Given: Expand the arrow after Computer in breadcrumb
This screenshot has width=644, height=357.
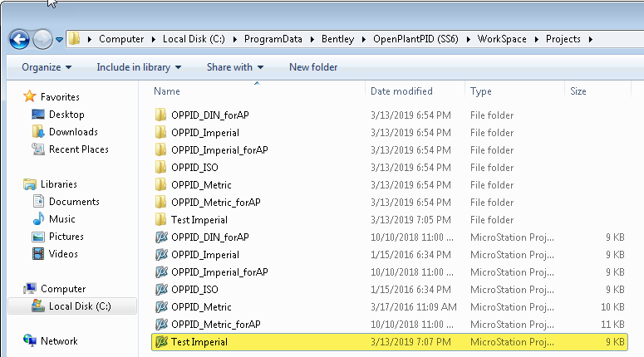Looking at the screenshot, I should tap(153, 39).
